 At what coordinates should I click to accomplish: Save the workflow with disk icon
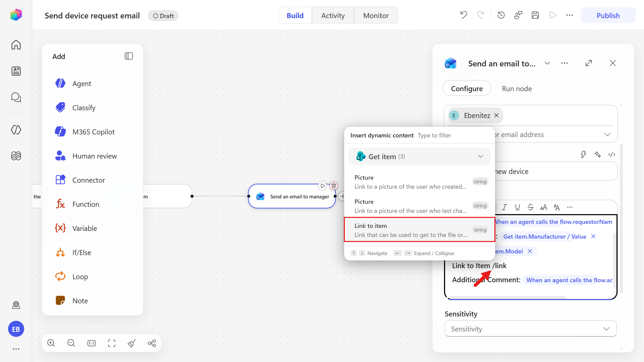coord(535,15)
